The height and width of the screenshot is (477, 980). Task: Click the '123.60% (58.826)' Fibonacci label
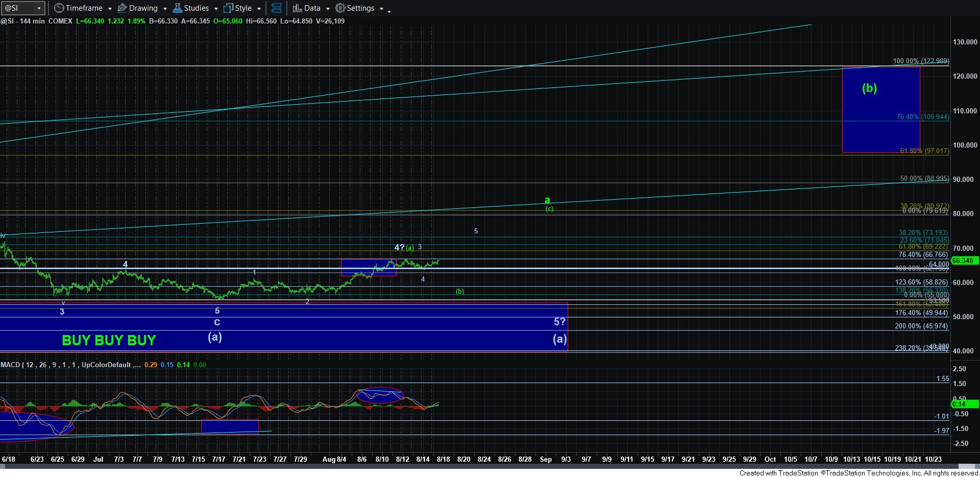921,282
